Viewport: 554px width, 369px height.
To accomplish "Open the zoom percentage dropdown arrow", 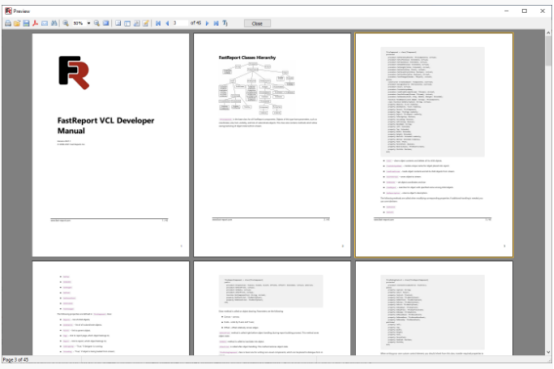I will click(89, 23).
